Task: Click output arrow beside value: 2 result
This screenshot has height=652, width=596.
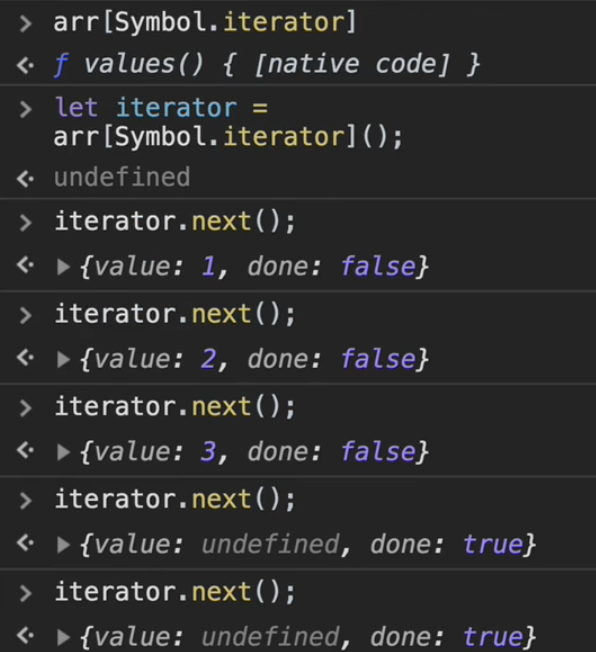Action: click(25, 358)
